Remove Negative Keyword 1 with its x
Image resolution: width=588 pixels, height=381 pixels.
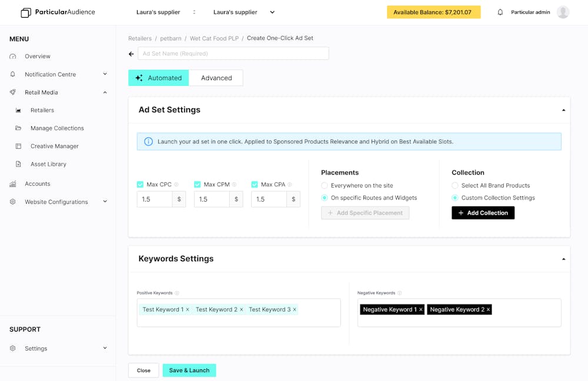421,310
